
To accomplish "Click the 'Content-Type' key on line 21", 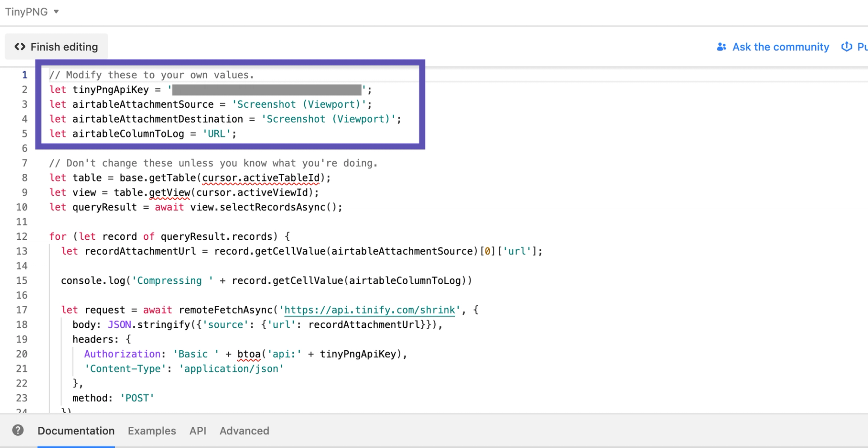I will pyautogui.click(x=125, y=369).
